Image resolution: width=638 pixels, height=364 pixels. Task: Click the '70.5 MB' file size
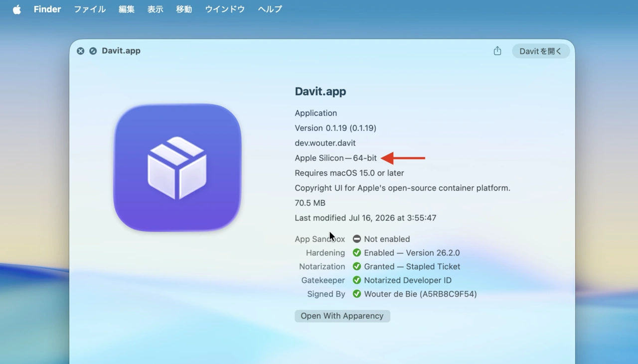[x=310, y=203]
